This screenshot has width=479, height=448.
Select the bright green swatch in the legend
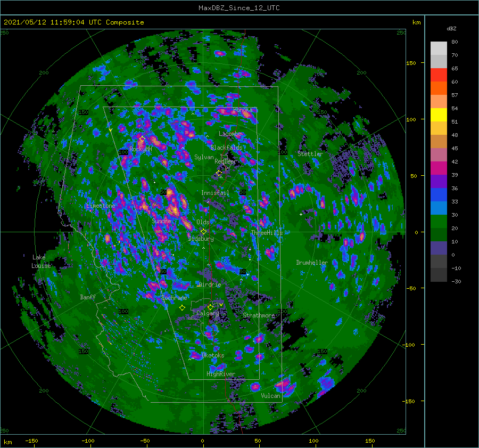point(439,222)
